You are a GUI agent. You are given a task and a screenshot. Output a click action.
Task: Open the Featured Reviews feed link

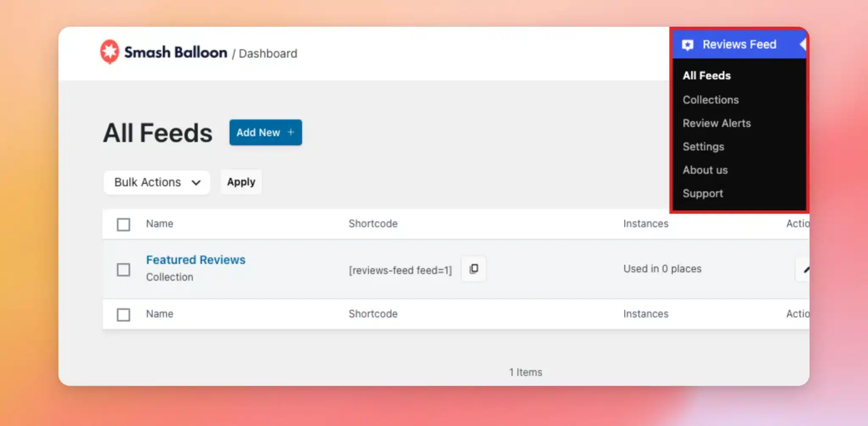click(x=196, y=260)
